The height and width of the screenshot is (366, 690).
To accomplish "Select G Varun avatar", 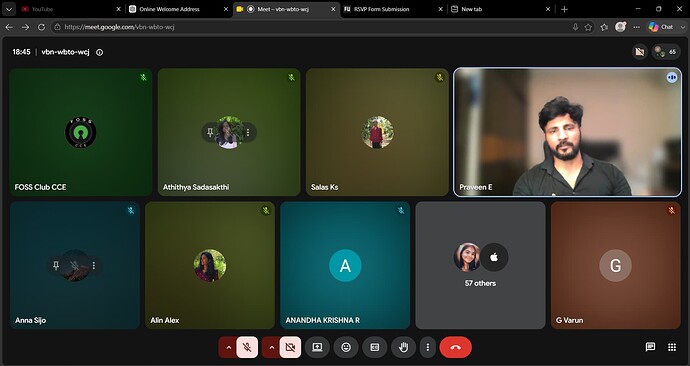I will click(616, 265).
